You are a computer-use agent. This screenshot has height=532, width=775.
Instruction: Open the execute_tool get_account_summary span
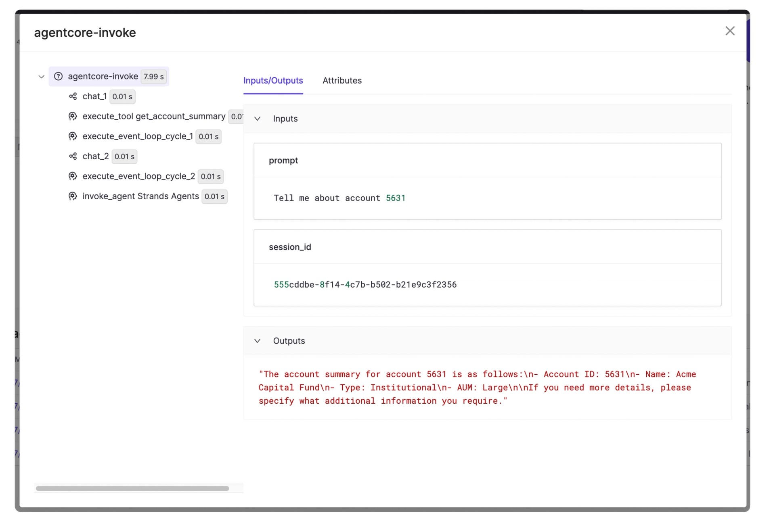coord(154,116)
